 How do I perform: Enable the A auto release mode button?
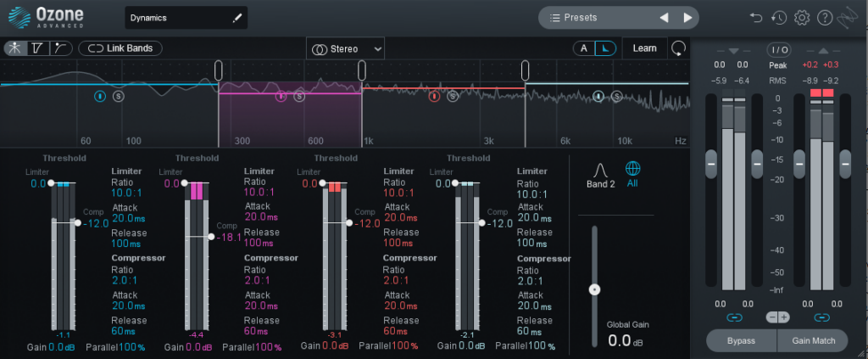click(x=583, y=48)
